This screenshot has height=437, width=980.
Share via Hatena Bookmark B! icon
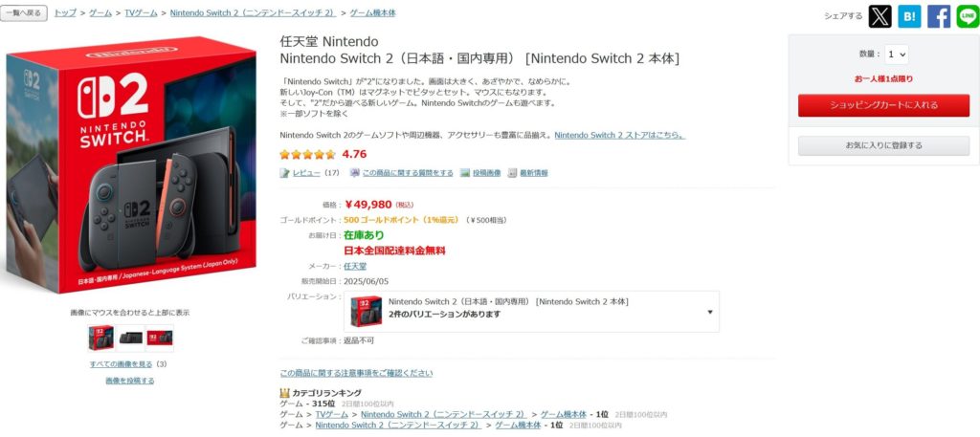909,16
